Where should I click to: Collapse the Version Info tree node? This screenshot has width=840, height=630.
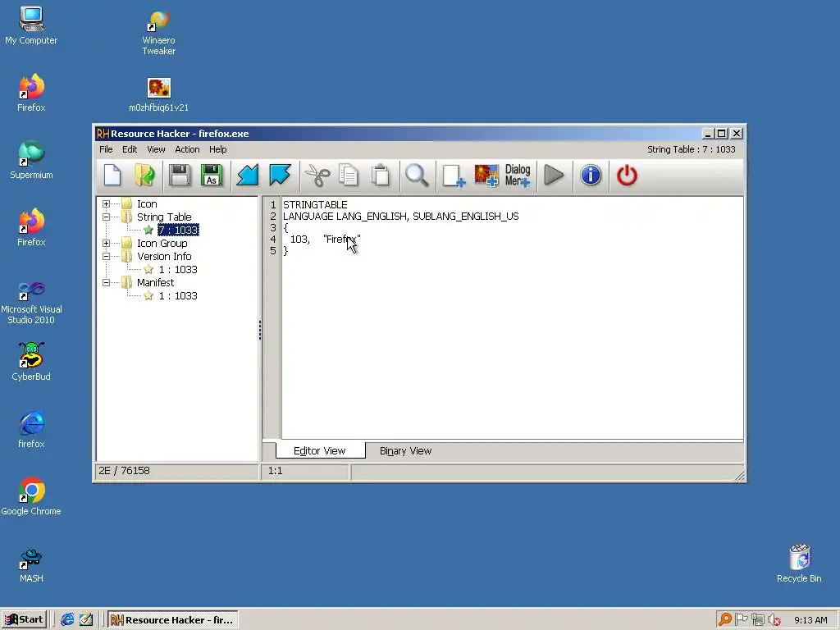click(106, 257)
